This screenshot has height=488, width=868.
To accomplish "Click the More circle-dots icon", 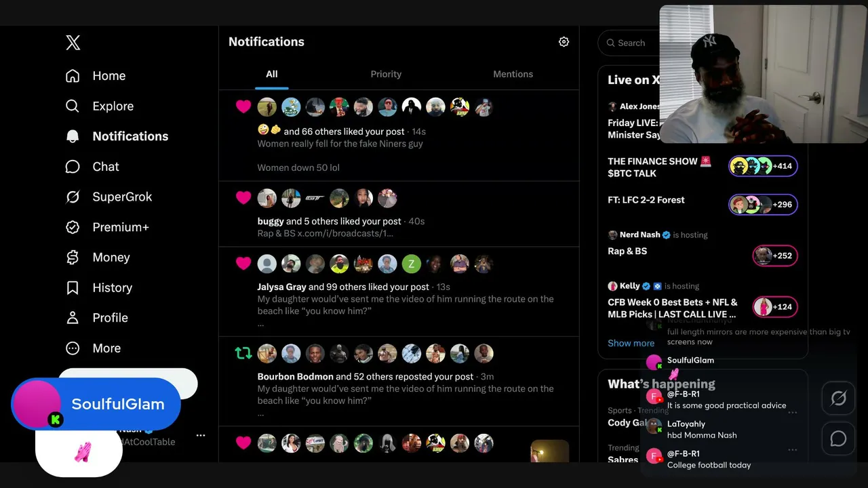I will point(73,348).
